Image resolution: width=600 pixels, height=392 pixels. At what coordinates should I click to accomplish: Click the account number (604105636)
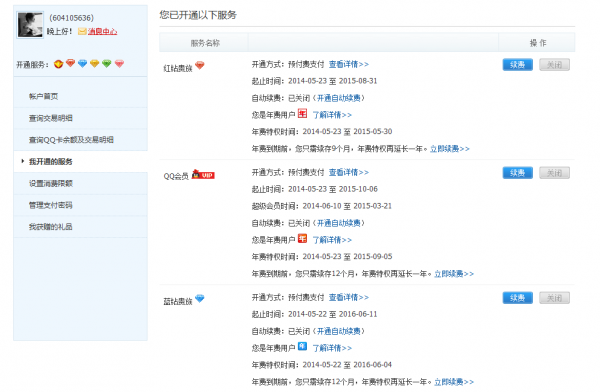tap(72, 18)
